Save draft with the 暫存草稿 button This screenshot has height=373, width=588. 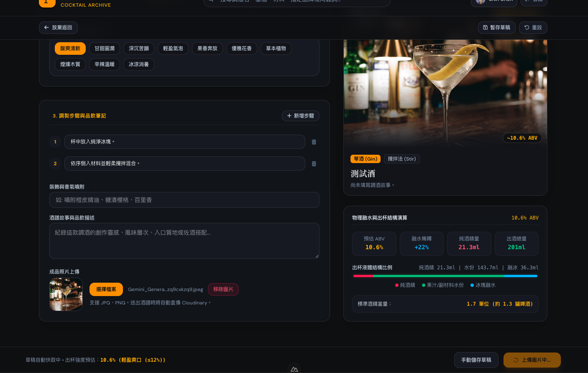coord(496,28)
